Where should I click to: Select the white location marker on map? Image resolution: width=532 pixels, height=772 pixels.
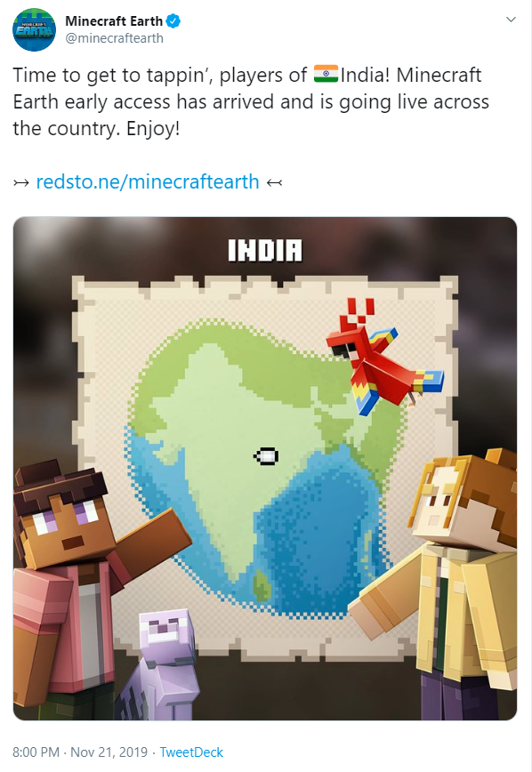(267, 456)
